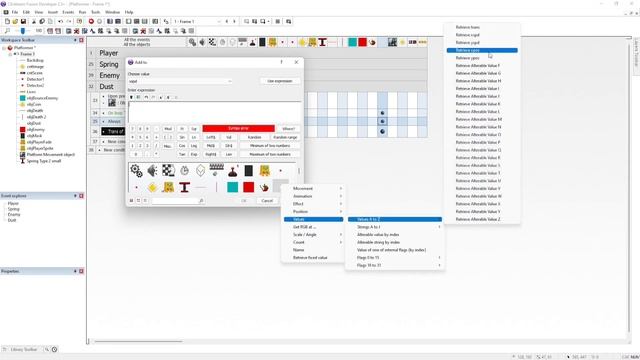Expand Flags 0 to 15 submenu

(395, 258)
